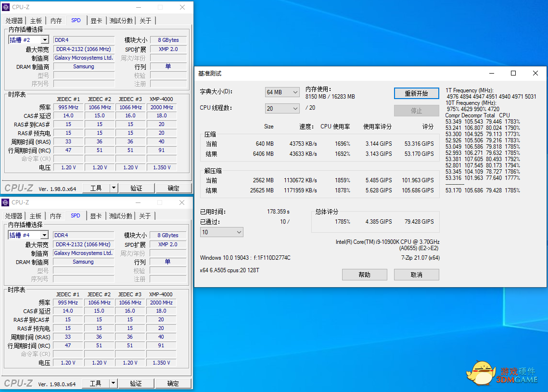This screenshot has height=392, width=548.
Task: Open the 工具 dropdown arrow in top CPU-Z
Action: click(114, 188)
